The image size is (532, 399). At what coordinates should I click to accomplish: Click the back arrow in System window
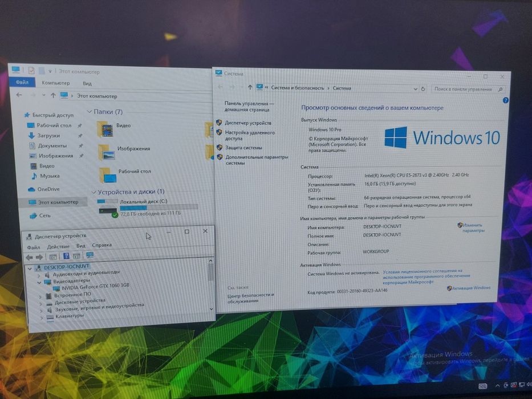(x=221, y=87)
